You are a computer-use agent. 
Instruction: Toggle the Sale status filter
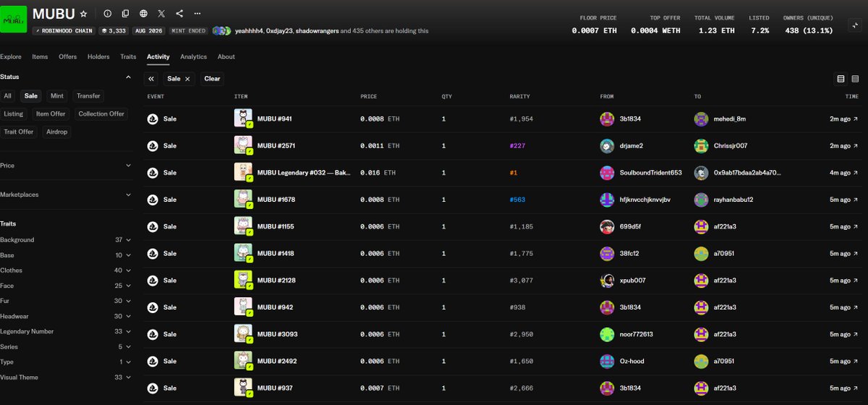point(30,95)
